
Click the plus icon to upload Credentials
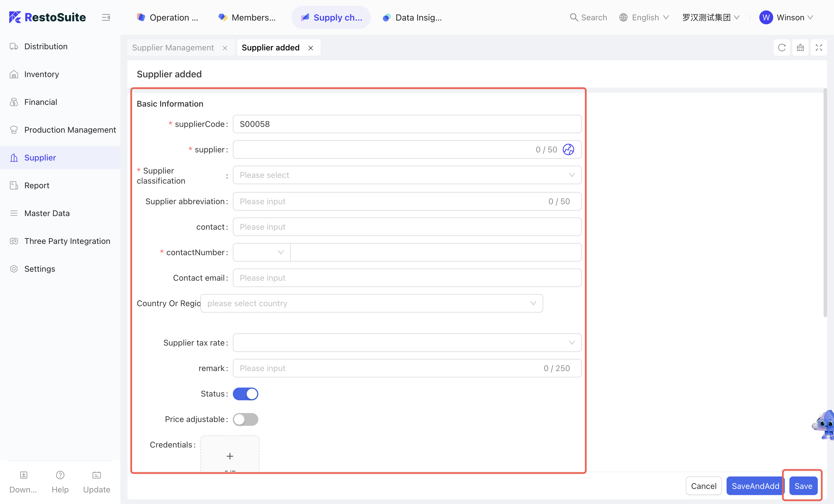click(230, 456)
